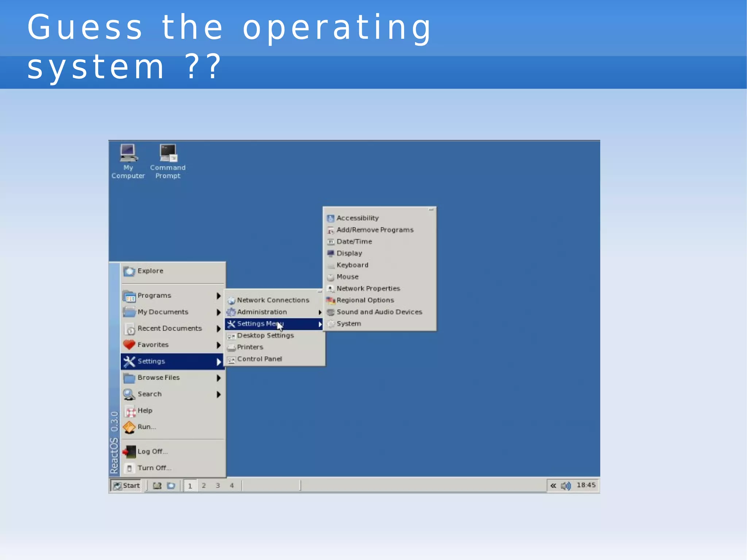Select Regional Options entry
This screenshot has width=747, height=560.
[365, 300]
